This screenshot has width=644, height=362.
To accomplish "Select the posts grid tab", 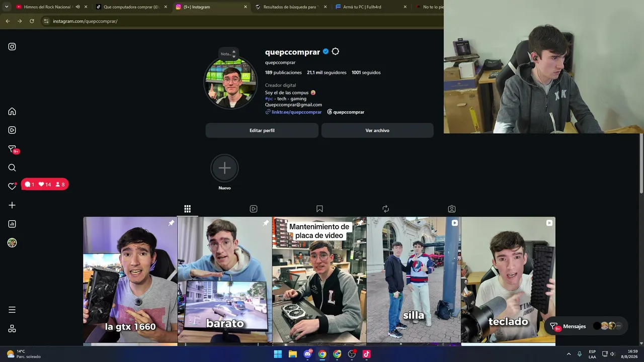I will click(187, 209).
